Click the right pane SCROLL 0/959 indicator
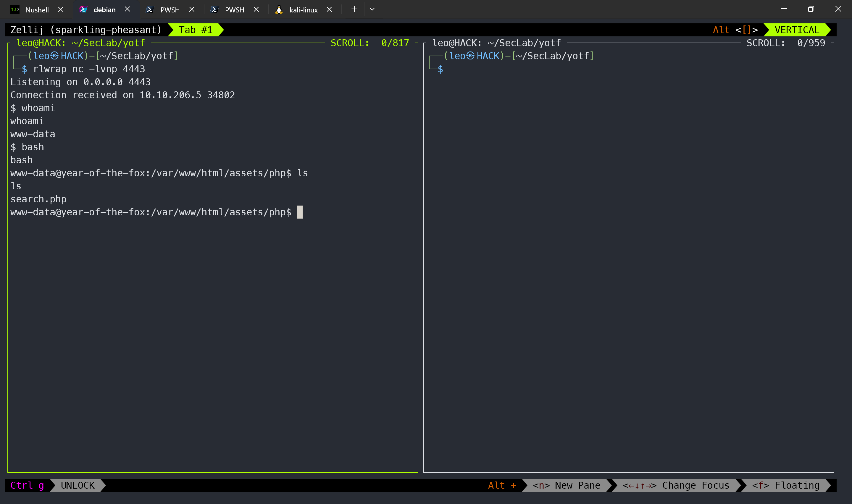The height and width of the screenshot is (504, 852). tap(786, 43)
